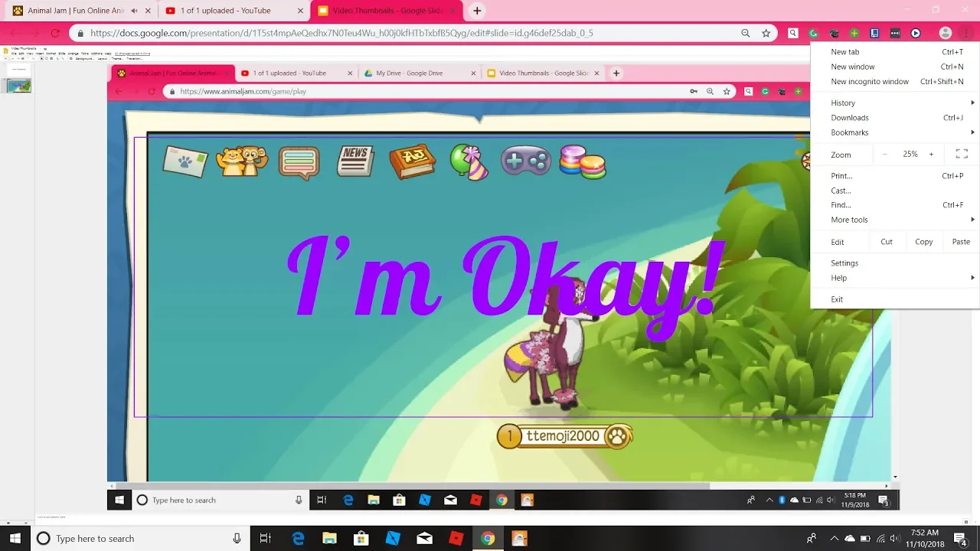Open Downloads from the Chrome menu

click(895, 118)
